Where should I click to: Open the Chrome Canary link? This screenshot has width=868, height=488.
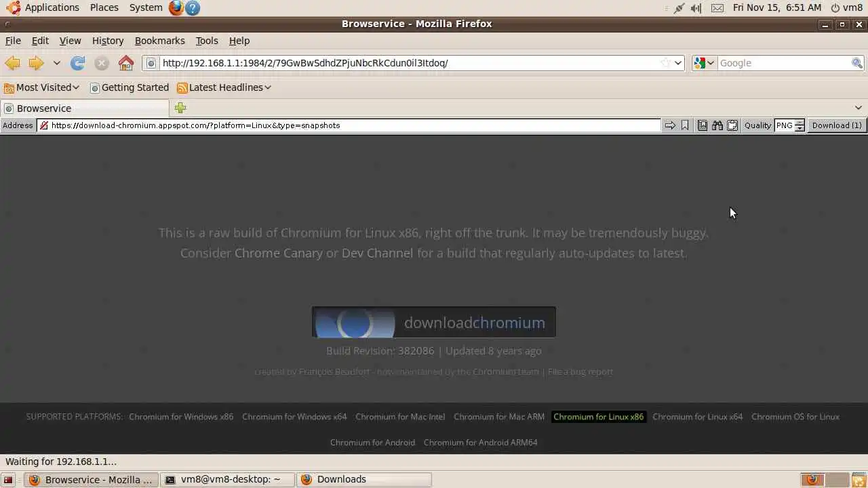279,253
